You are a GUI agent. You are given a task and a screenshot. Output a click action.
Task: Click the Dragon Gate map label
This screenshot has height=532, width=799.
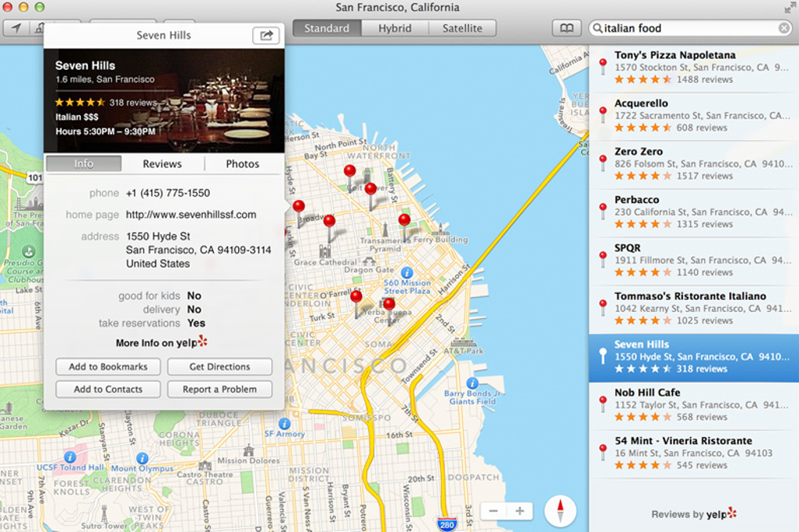[369, 270]
